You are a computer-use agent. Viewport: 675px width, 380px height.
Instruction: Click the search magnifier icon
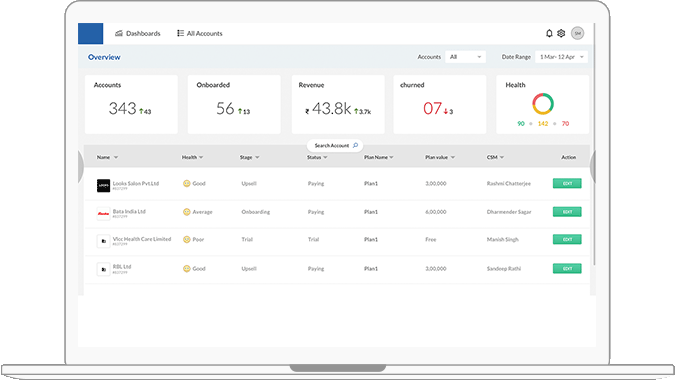coord(355,145)
